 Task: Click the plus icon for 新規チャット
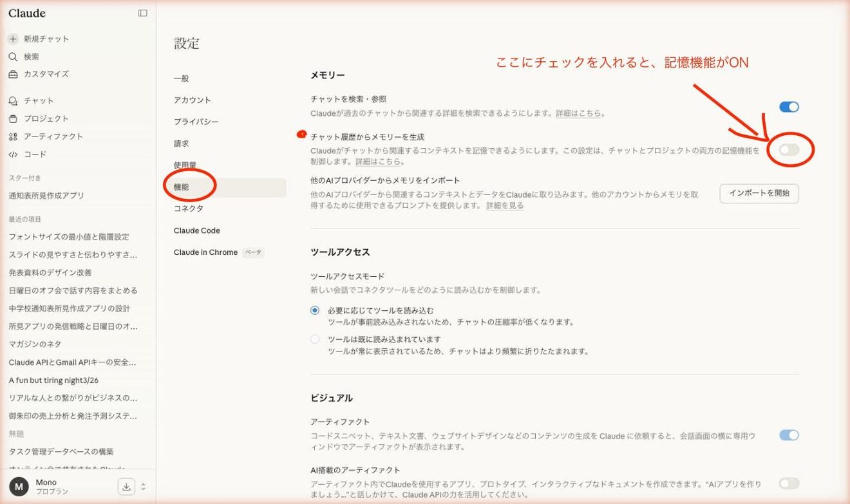(x=13, y=39)
